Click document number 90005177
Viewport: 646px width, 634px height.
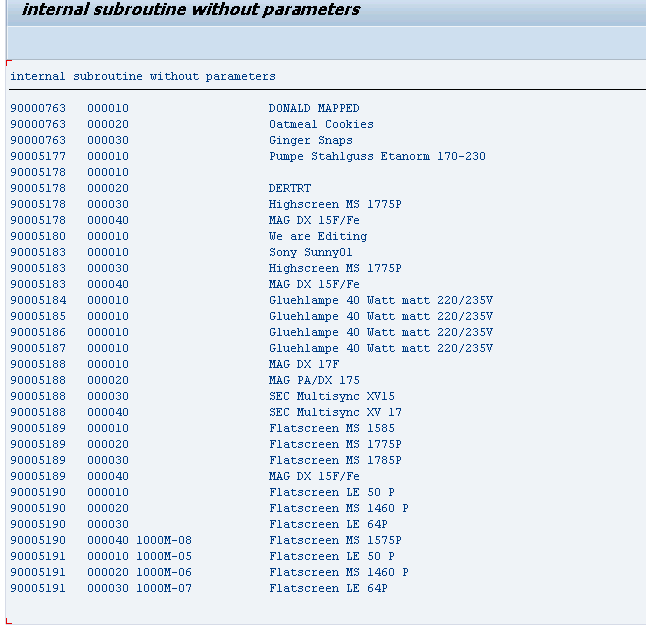38,156
